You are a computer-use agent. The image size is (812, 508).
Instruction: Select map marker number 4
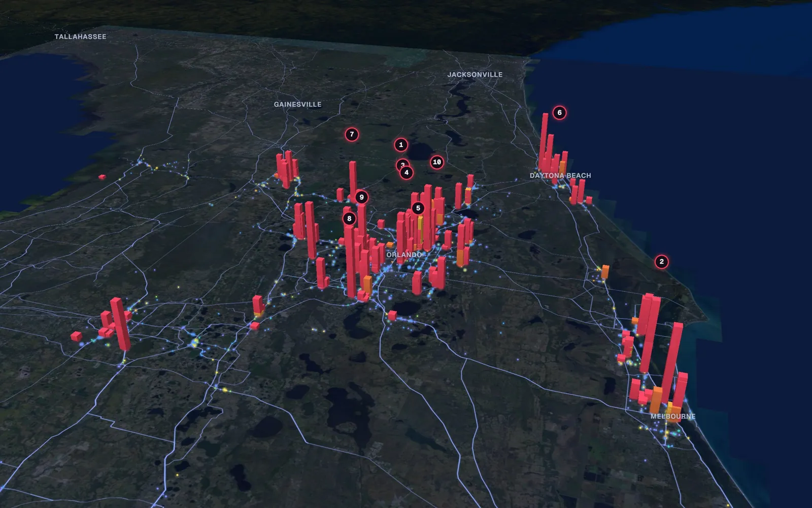(x=406, y=173)
